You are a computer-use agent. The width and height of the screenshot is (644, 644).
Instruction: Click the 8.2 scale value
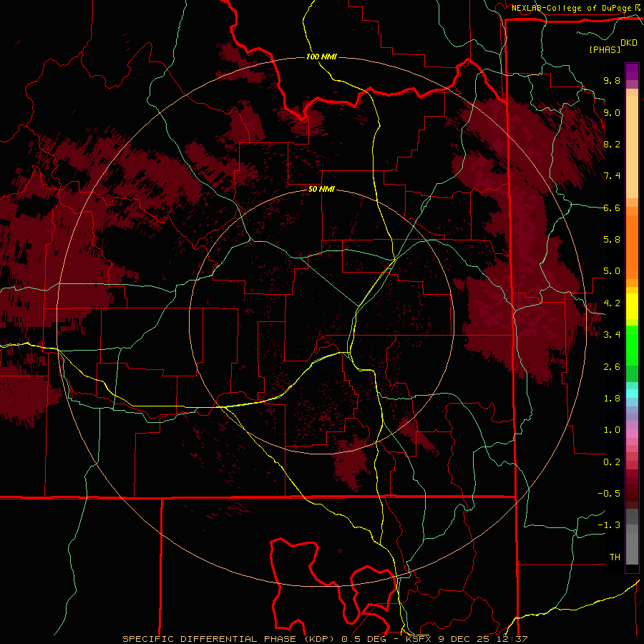612,144
